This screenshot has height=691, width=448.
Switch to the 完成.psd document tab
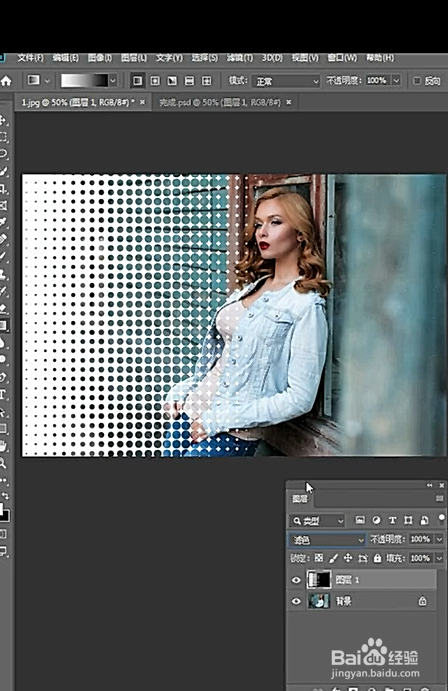[x=220, y=102]
